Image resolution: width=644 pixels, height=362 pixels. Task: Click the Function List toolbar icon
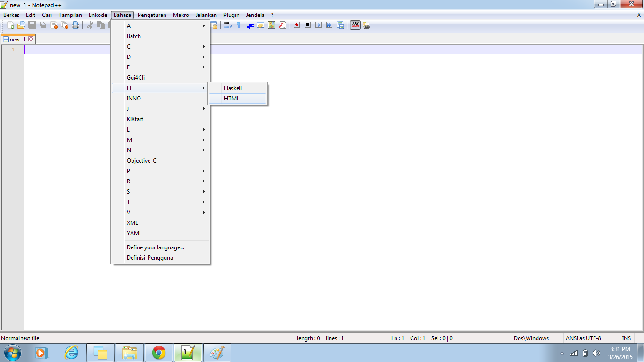[282, 25]
